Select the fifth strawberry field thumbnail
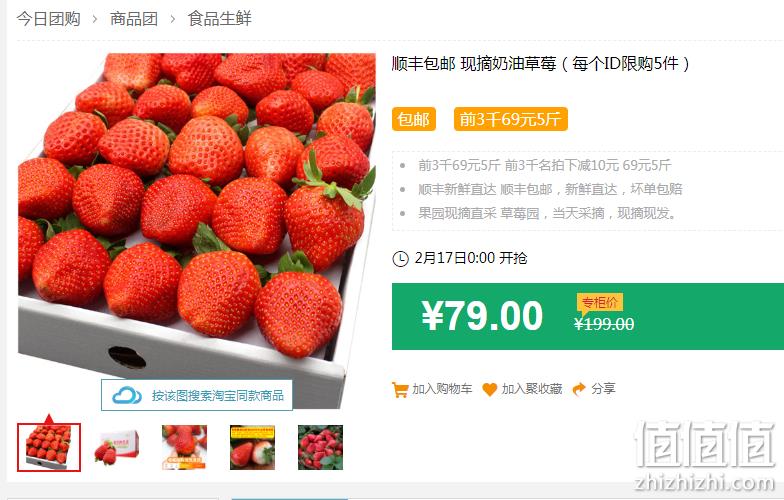Image resolution: width=784 pixels, height=500 pixels. coord(320,448)
